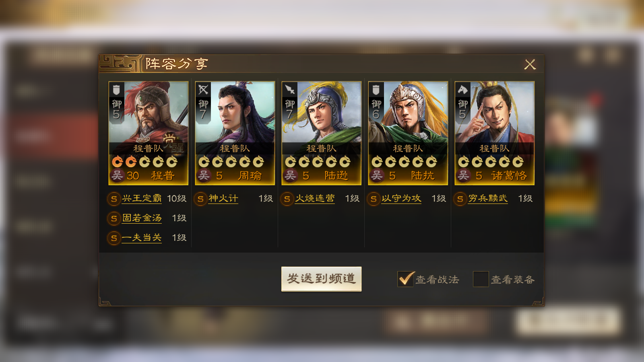Click the siege troop icon on 诸葛恪 card
This screenshot has height=362, width=644.
tap(462, 89)
